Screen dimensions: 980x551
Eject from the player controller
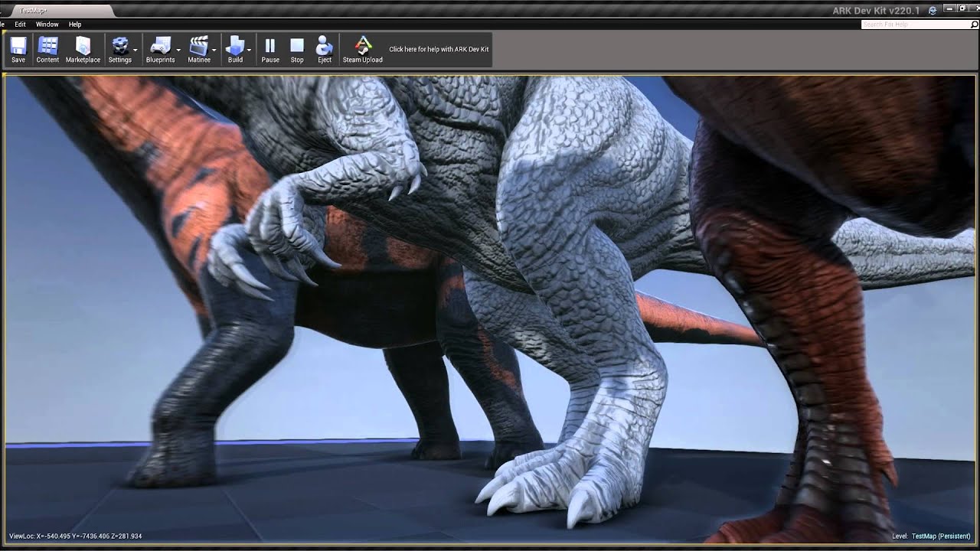325,49
